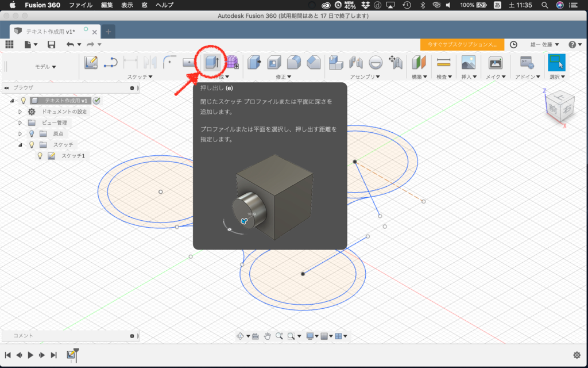Image resolution: width=588 pixels, height=368 pixels.
Task: Click the Undo arrow
Action: click(x=70, y=44)
